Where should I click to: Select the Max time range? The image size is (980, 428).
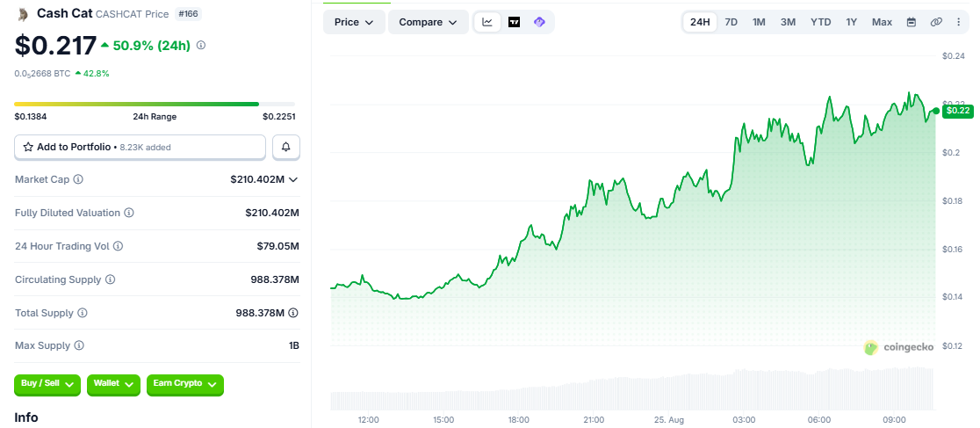point(882,22)
